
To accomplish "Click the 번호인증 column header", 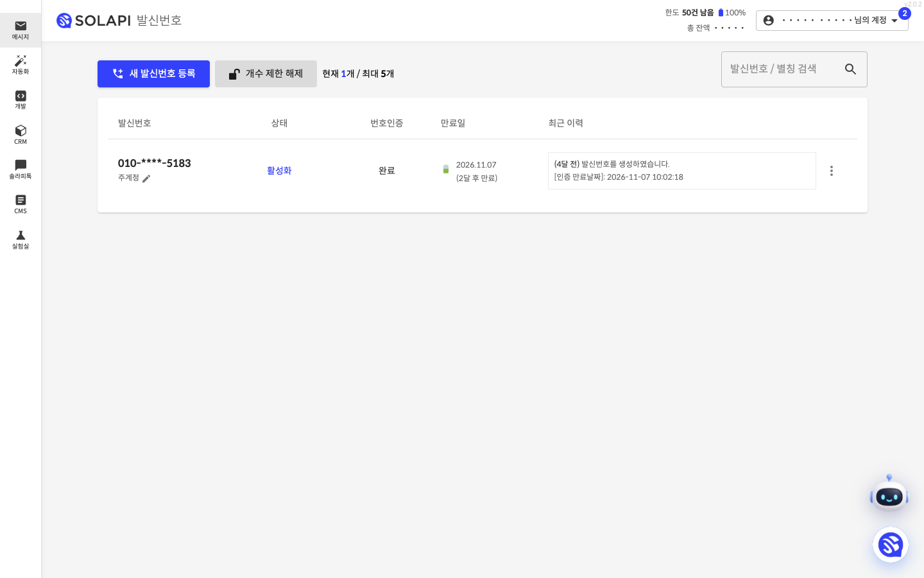I will click(x=387, y=123).
